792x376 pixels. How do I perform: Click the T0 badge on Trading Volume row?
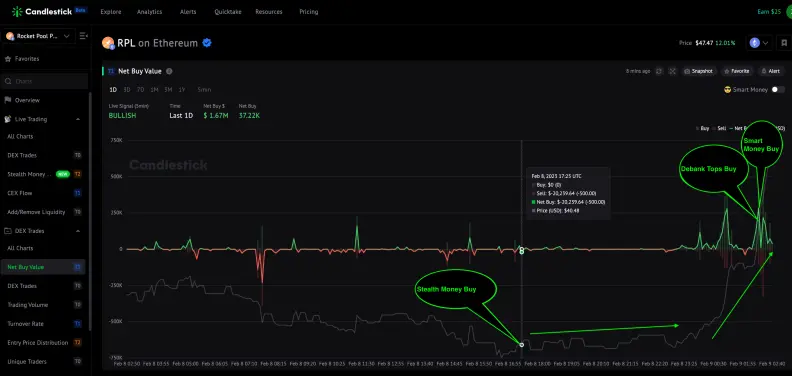pos(77,305)
